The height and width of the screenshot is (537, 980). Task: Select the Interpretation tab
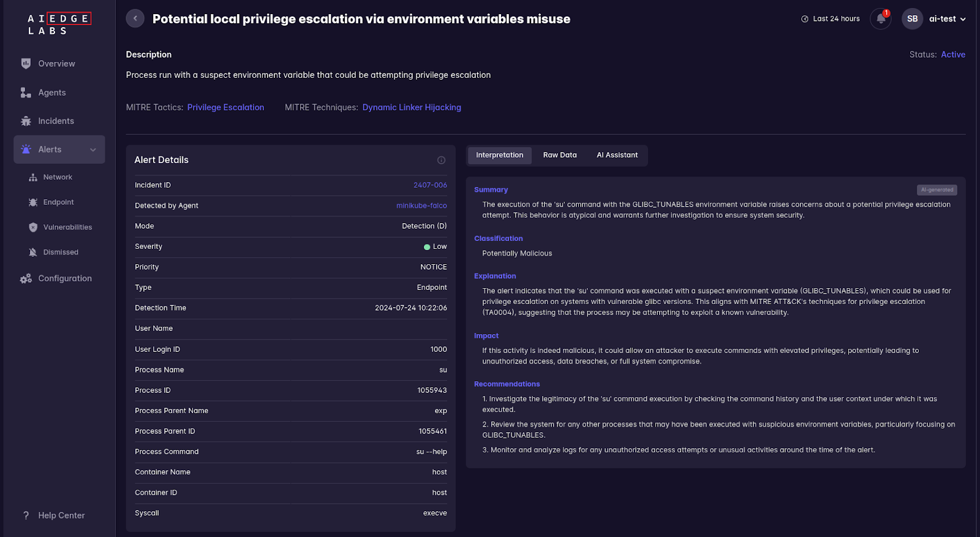coord(499,155)
